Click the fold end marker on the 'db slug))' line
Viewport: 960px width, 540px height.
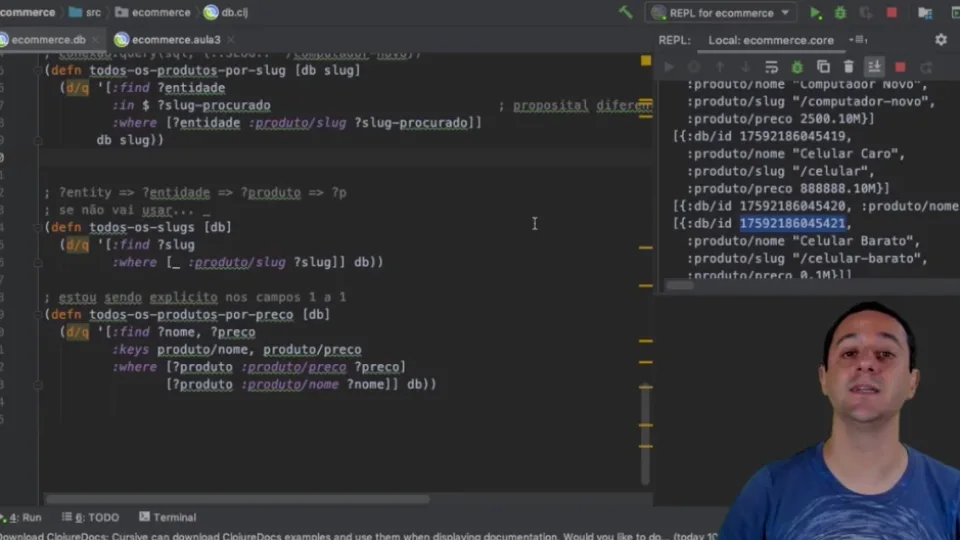38,140
